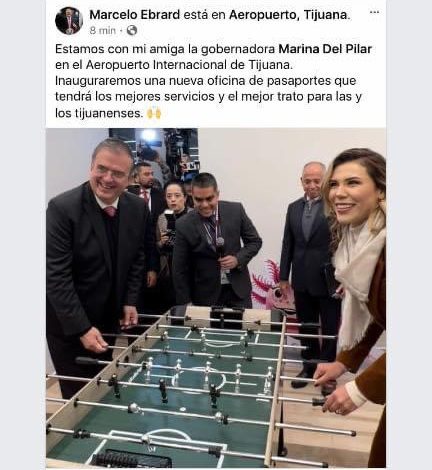The image size is (432, 470).
Task: Open the Aeropuerto, Tijuana location link
Action: click(x=288, y=14)
